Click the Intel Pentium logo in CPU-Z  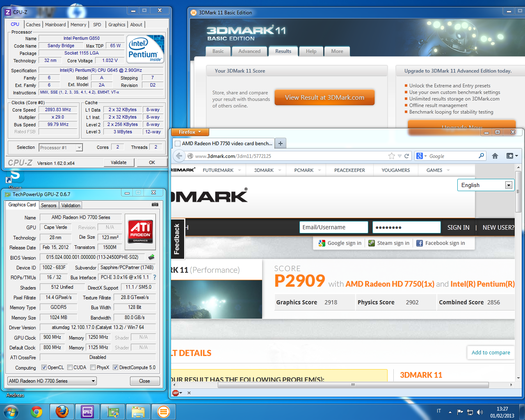coord(145,50)
